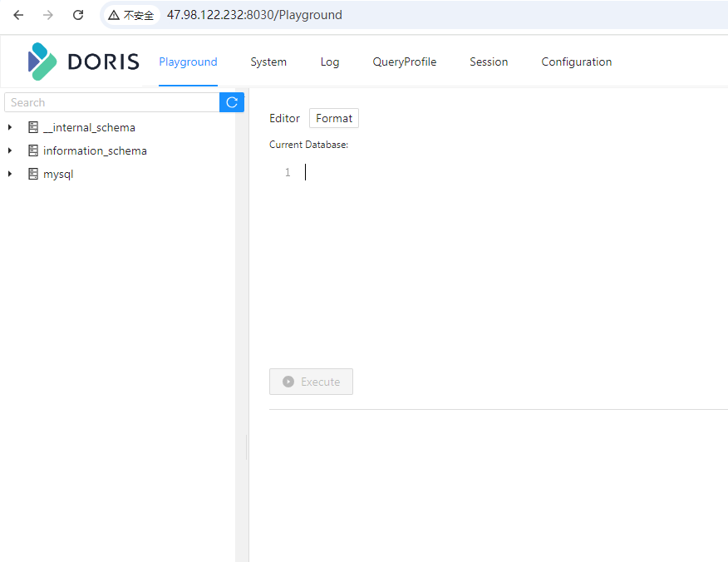The height and width of the screenshot is (562, 728).
Task: Click the browser back arrow
Action: pos(18,15)
